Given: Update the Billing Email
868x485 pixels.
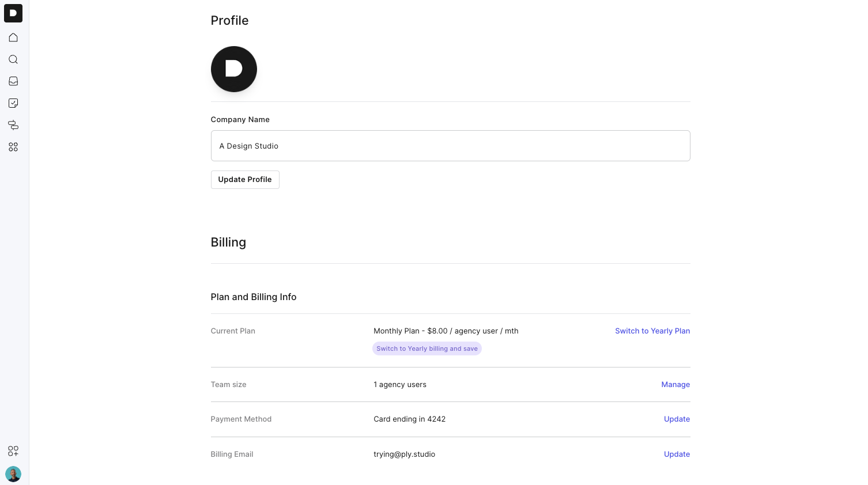Looking at the screenshot, I should [x=677, y=454].
